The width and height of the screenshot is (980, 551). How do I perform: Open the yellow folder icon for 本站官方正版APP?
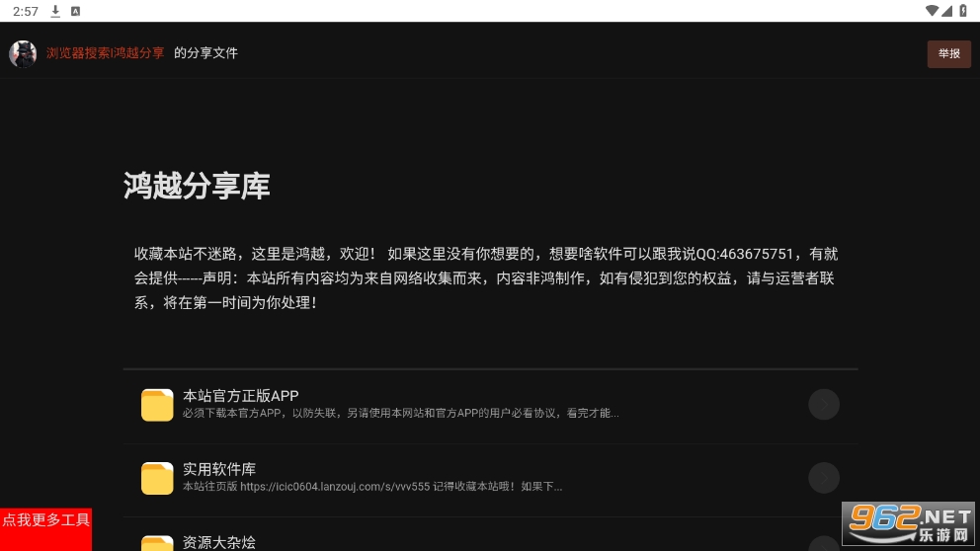pyautogui.click(x=157, y=405)
